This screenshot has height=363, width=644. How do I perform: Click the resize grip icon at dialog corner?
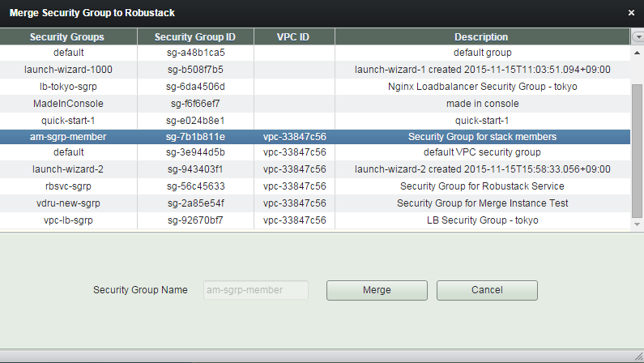tap(638, 357)
